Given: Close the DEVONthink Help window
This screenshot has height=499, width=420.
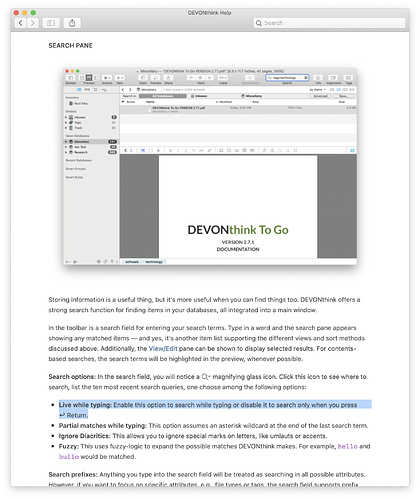Looking at the screenshot, I should (16, 13).
